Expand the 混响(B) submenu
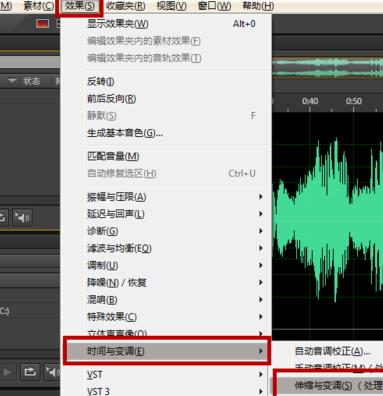Viewport: 383px width, 396px height. pos(166,300)
